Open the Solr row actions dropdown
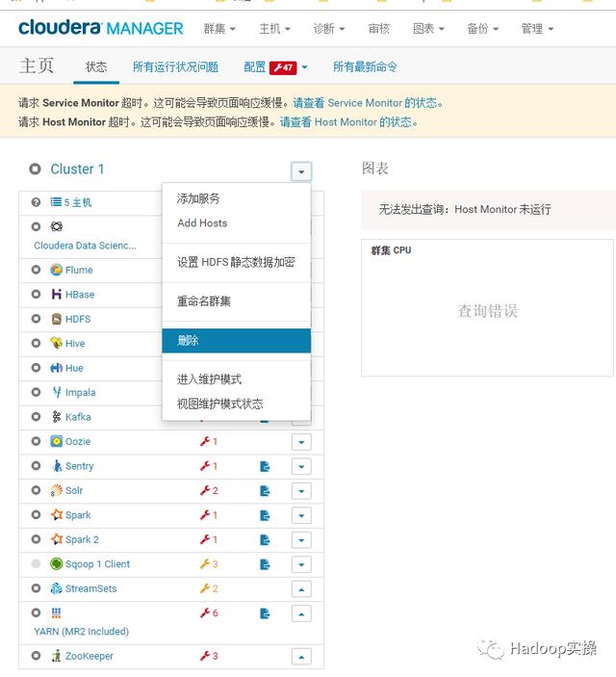Viewport: 616px width, 677px height. point(301,491)
